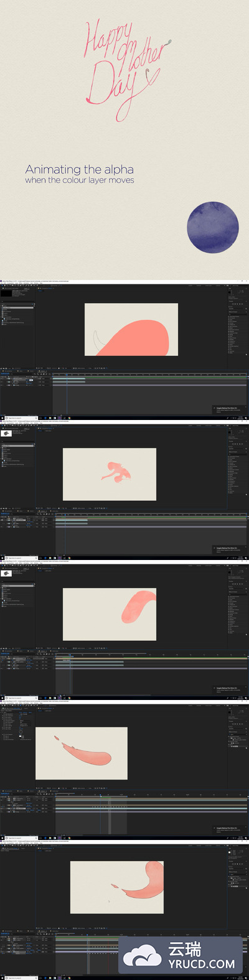This screenshot has height=980, width=249.
Task: Open Creative Cloud notification under the feather-shaped stroke comp
Action: pyautogui.click(x=230, y=829)
